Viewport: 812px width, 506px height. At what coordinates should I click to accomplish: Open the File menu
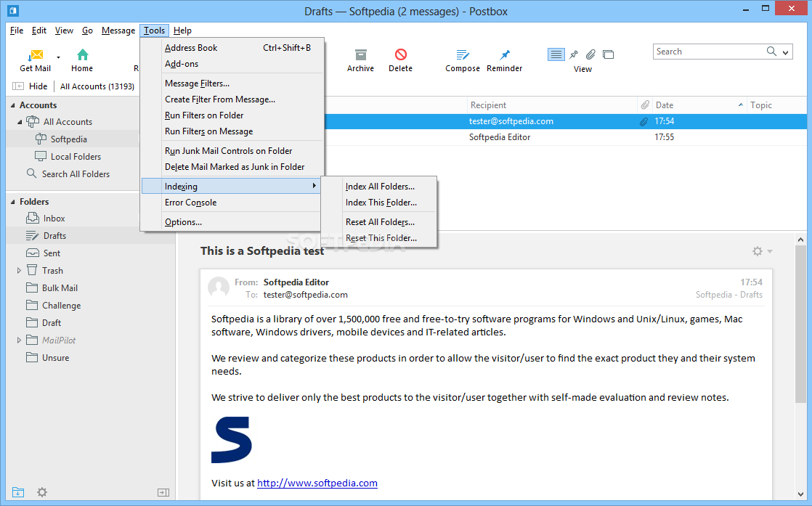coord(17,30)
